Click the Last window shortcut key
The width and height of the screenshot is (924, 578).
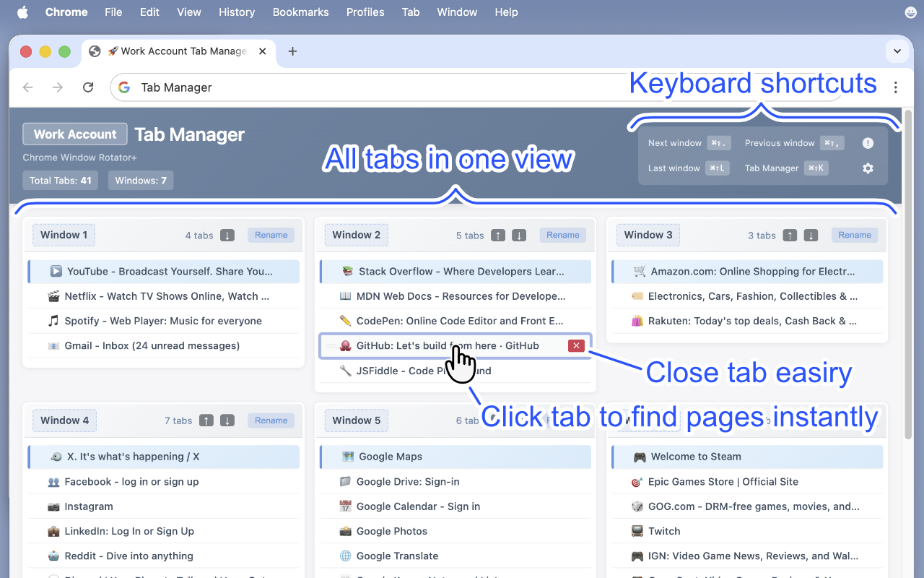point(719,168)
